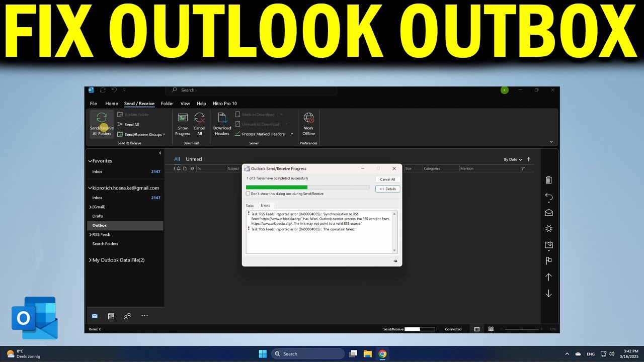Switch to the Folder ribbon tab

point(167,104)
